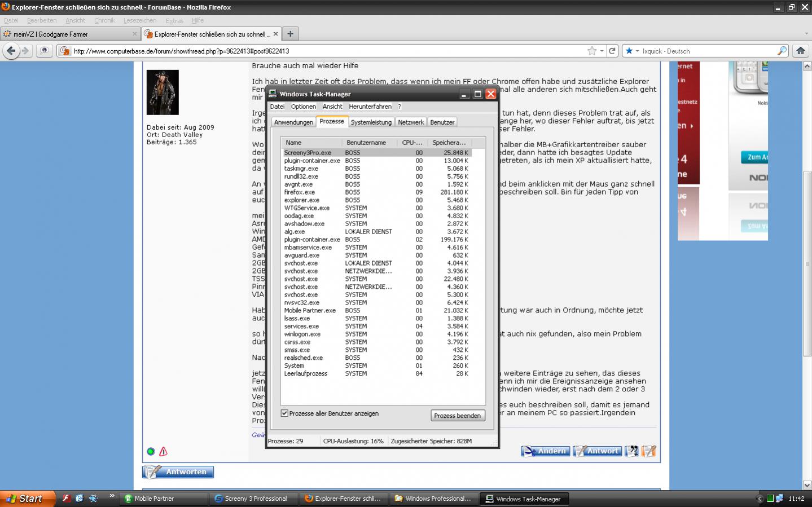Switch to Screeny 3 Professional taskbar button
Image resolution: width=812 pixels, height=507 pixels.
tap(254, 499)
